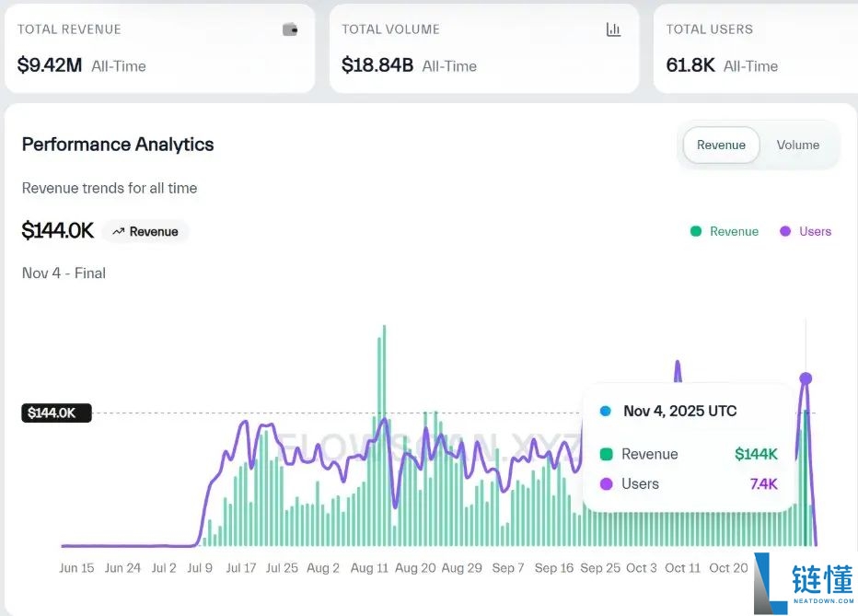The height and width of the screenshot is (616, 858).
Task: Click the purple Users circle in tooltip
Action: tap(606, 483)
